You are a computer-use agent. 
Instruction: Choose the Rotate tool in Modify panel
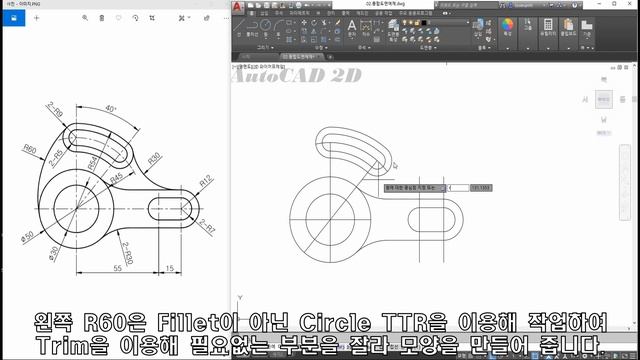[x=314, y=22]
